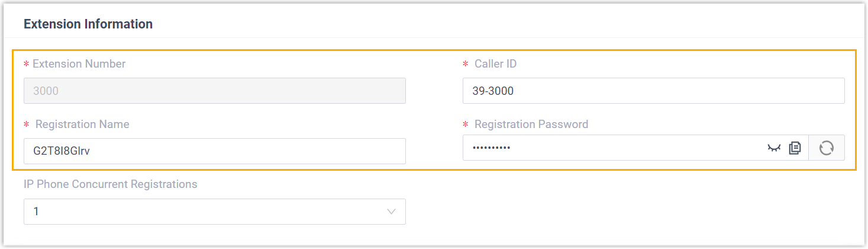Click the disabled Extension Number field
The height and width of the screenshot is (249, 868).
(x=214, y=91)
